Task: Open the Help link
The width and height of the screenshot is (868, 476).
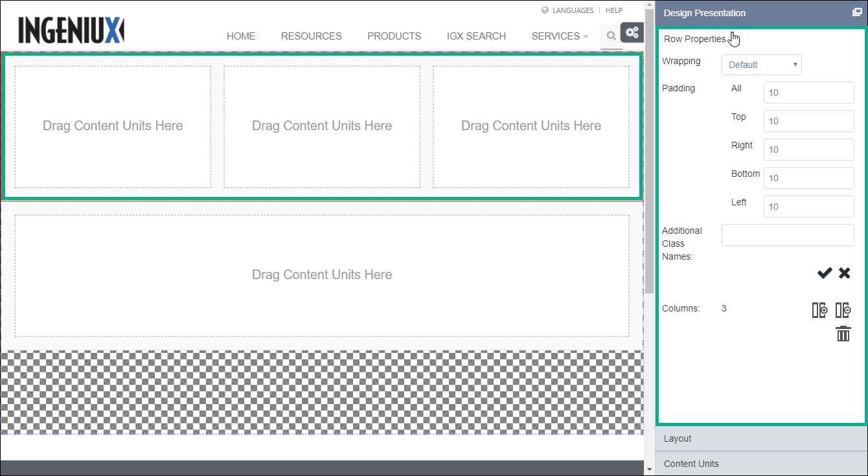Action: pos(613,10)
